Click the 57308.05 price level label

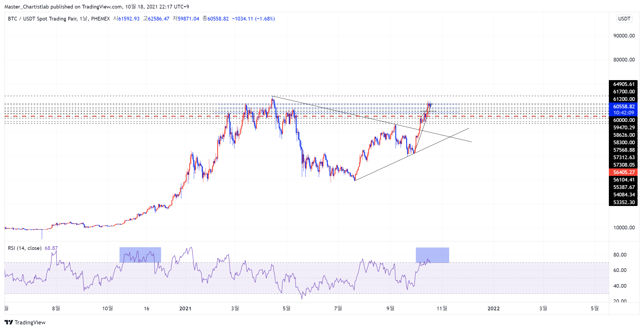(624, 165)
